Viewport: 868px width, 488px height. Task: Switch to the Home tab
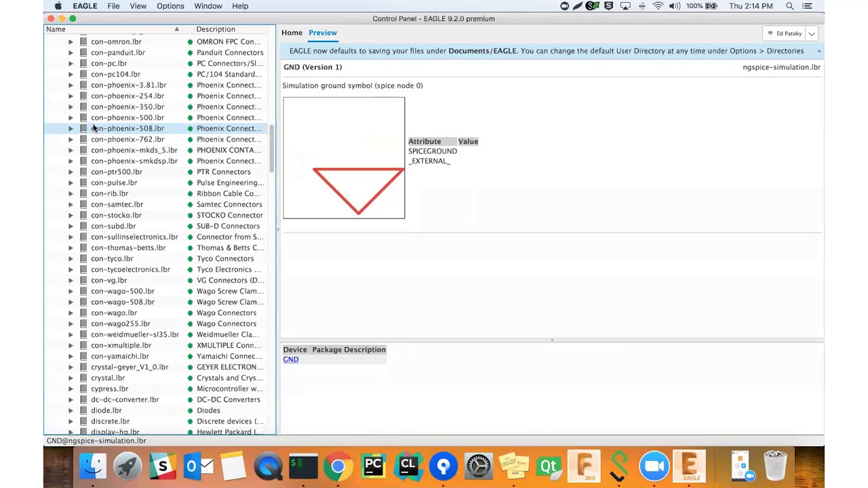[292, 33]
